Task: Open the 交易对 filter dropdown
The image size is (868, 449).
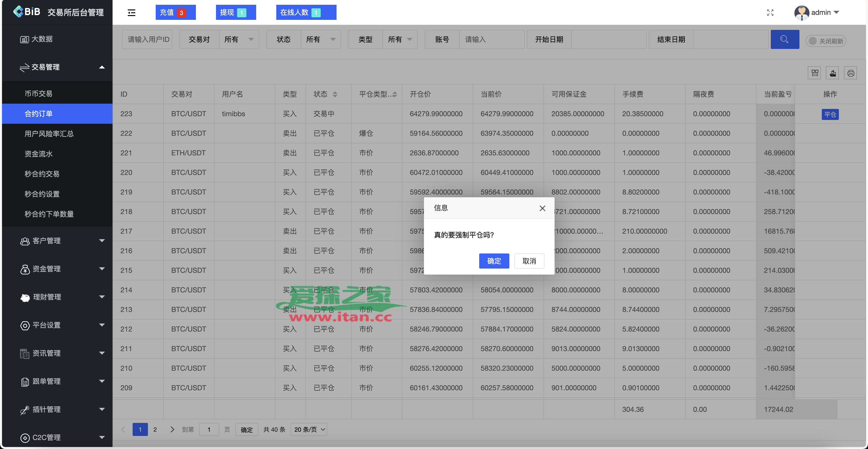Action: point(239,39)
